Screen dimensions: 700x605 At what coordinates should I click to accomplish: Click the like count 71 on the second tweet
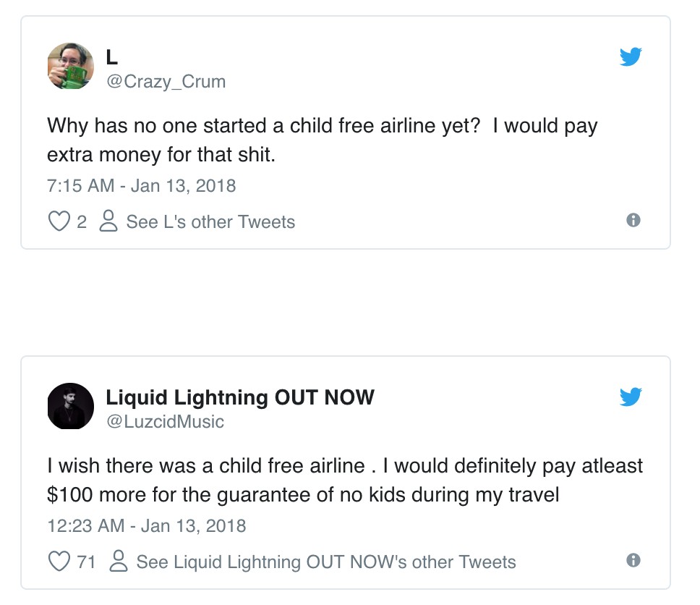86,562
